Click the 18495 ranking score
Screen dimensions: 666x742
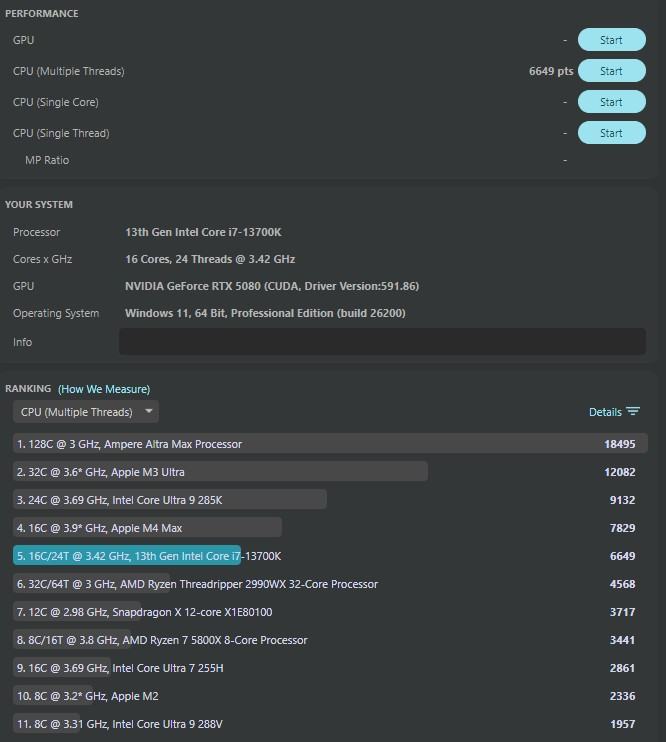620,444
